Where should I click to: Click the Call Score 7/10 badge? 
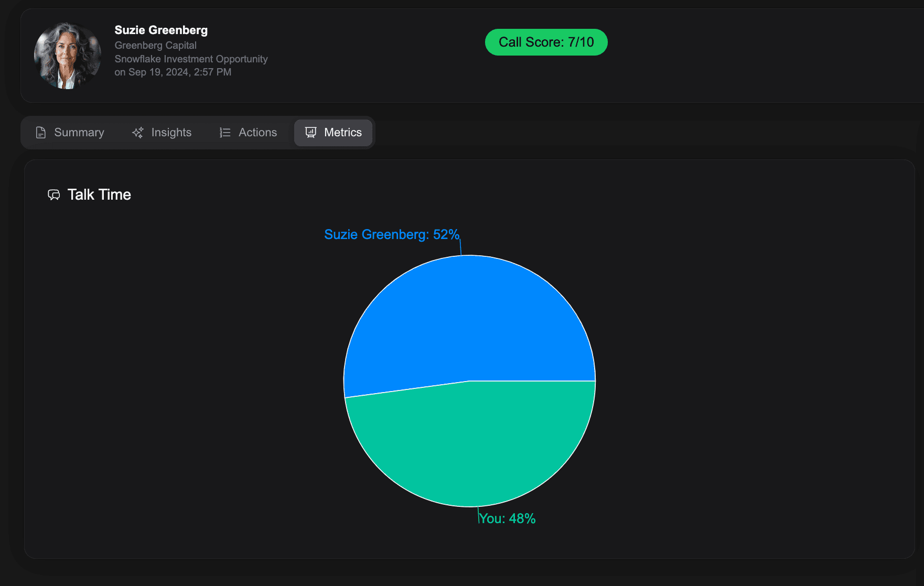click(x=546, y=42)
